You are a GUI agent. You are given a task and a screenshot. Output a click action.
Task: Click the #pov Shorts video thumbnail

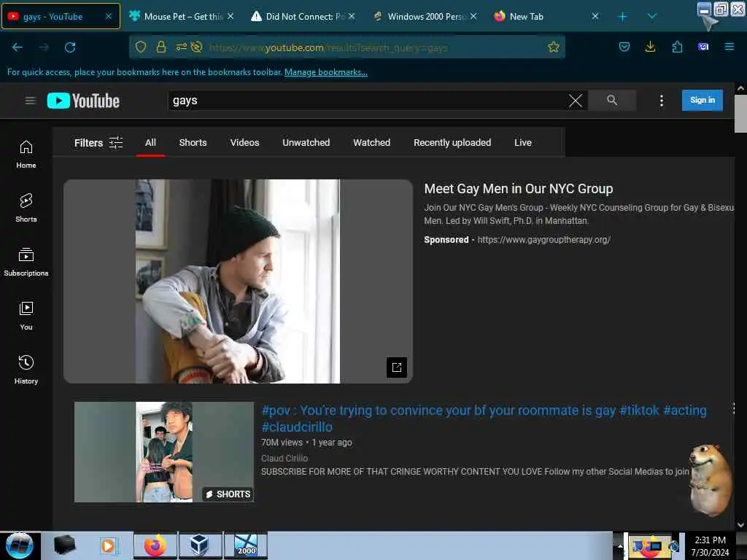click(x=164, y=452)
